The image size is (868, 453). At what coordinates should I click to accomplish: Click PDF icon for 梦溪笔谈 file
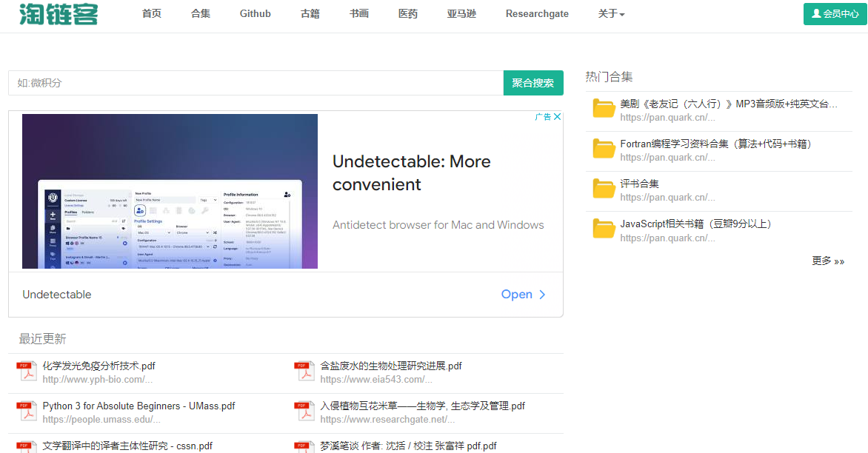point(304,447)
